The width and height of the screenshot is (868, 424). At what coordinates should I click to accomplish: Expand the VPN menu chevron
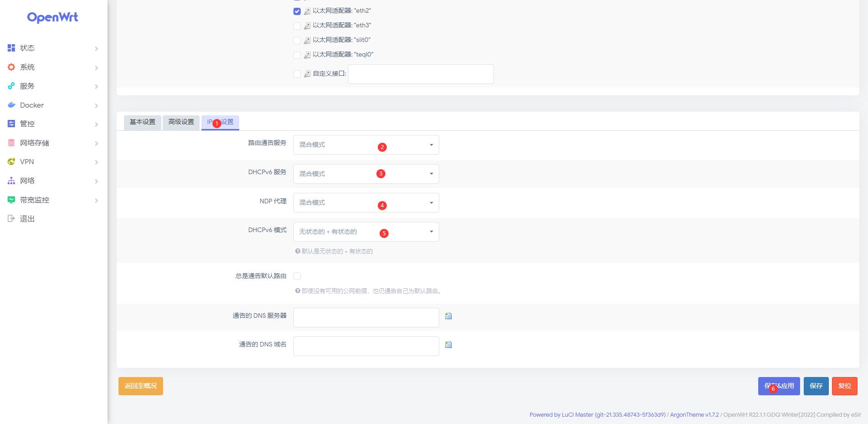(96, 162)
